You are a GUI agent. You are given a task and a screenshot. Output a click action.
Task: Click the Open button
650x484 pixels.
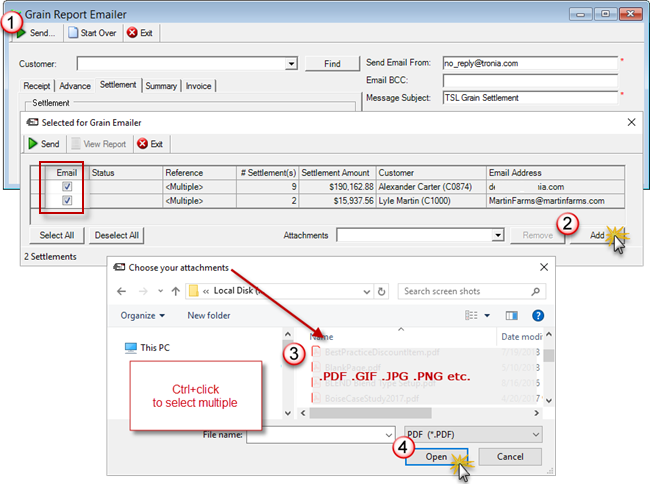[437, 457]
